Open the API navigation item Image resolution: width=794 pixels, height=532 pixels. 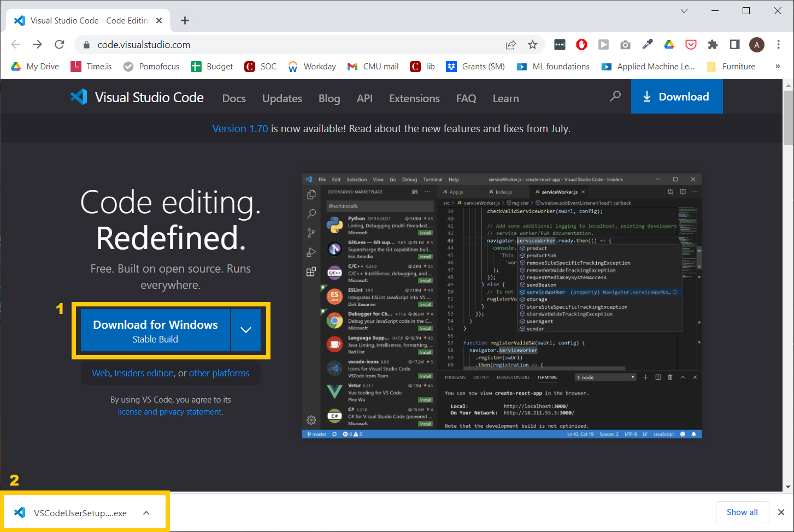click(364, 98)
